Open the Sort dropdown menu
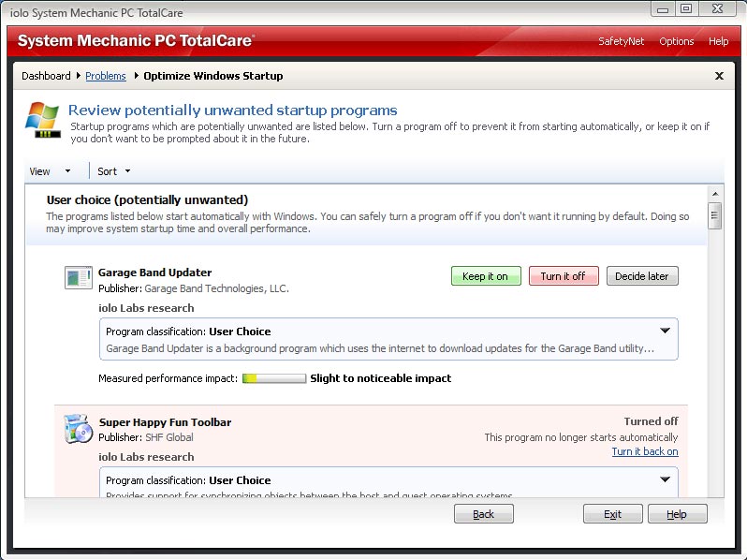The image size is (747, 560). point(114,171)
